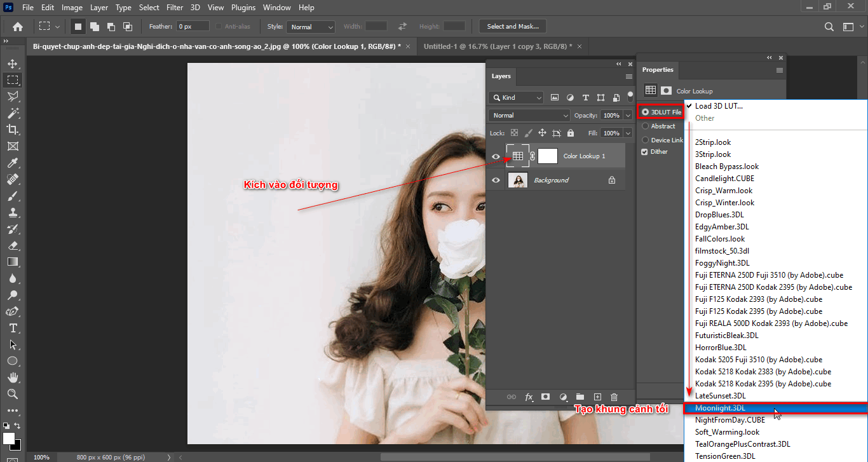
Task: Click the Select and Mask button
Action: pyautogui.click(x=512, y=26)
